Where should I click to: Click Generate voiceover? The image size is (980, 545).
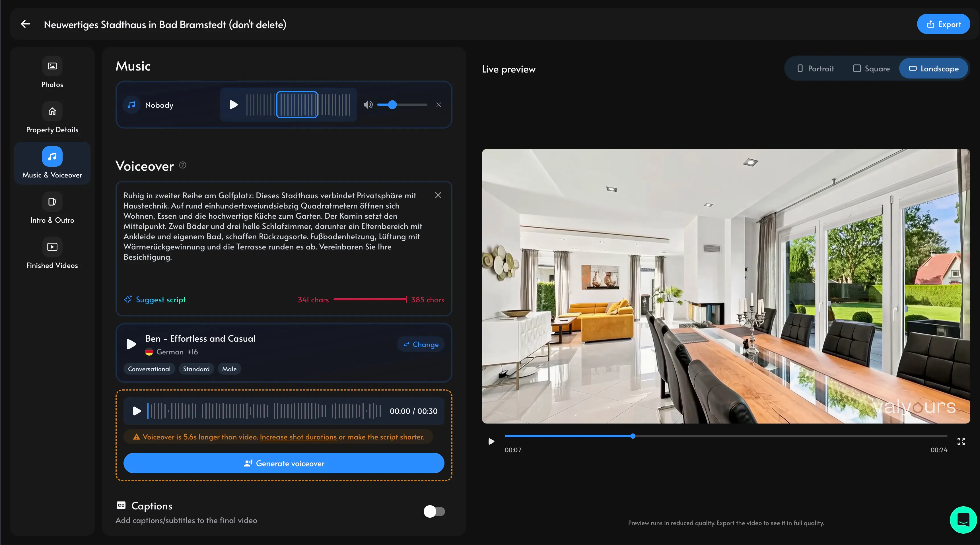pyautogui.click(x=284, y=463)
